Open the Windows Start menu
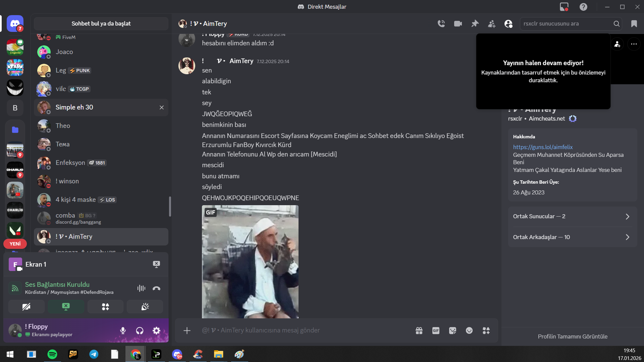The width and height of the screenshot is (644, 362). click(x=10, y=354)
